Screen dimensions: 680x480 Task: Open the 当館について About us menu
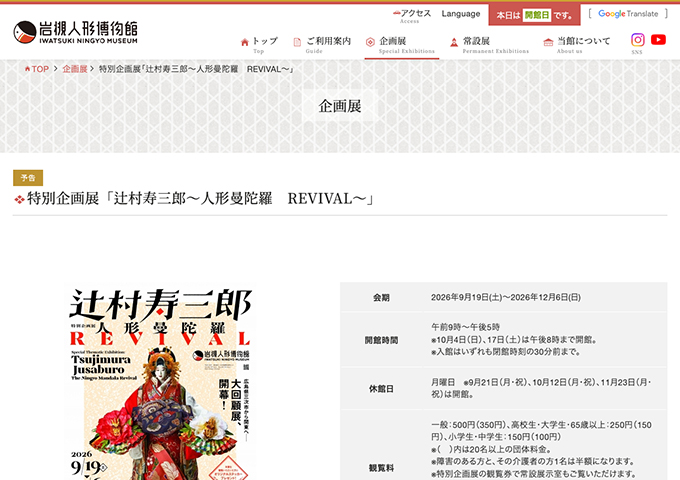[577, 45]
